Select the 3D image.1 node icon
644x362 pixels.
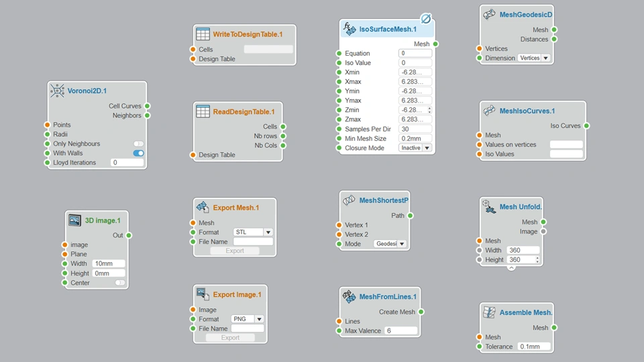[74, 221]
